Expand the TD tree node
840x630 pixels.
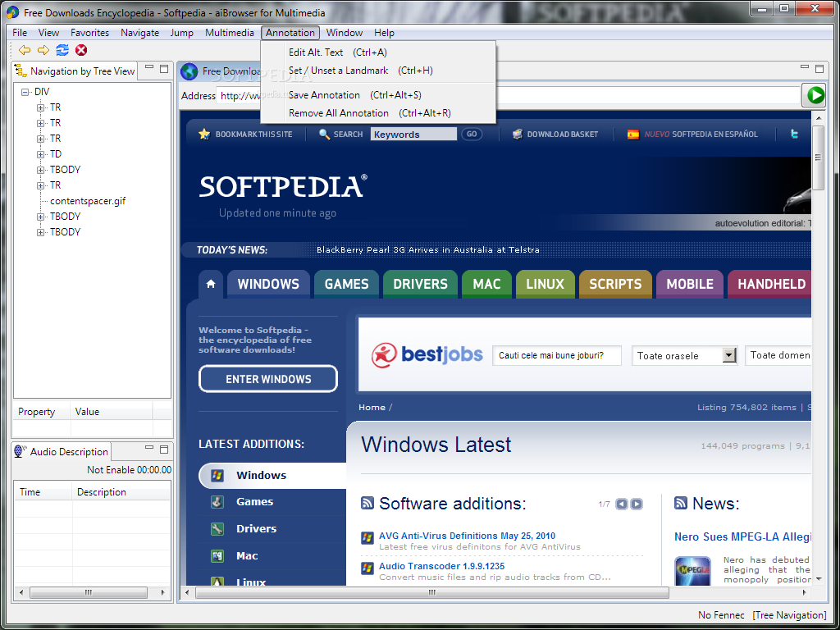[40, 154]
